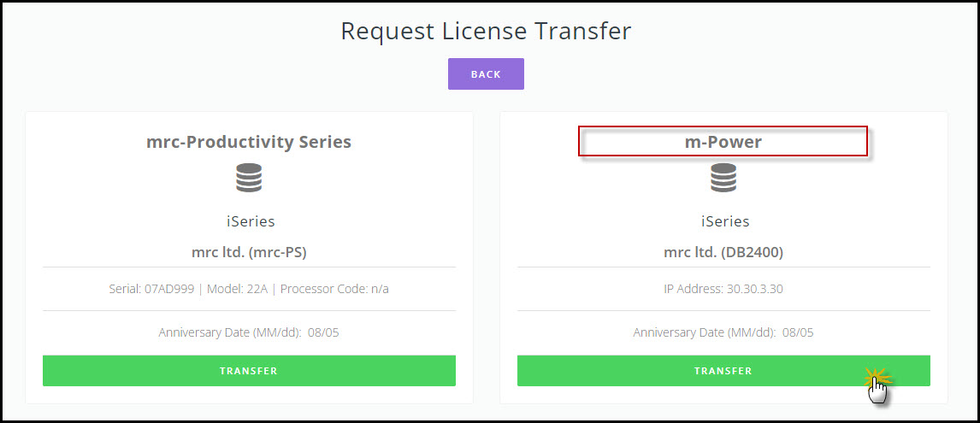Click the purple BACK button

[486, 74]
